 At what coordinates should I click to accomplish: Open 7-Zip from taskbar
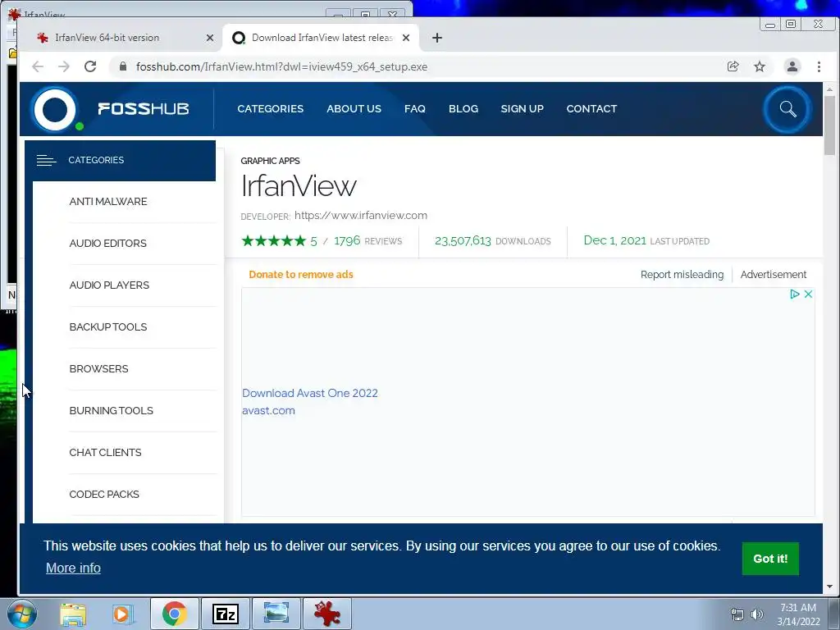[x=225, y=614]
